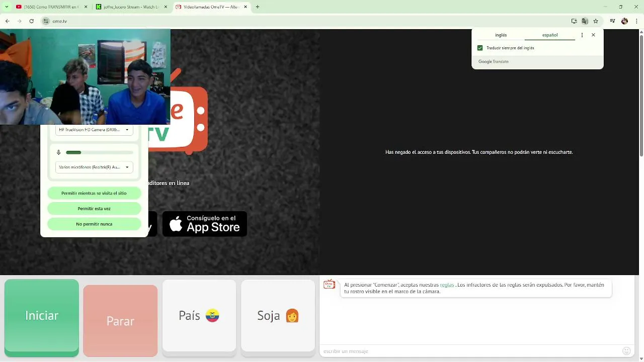The image size is (644, 362).
Task: Minimize the browser window
Action: click(605, 7)
